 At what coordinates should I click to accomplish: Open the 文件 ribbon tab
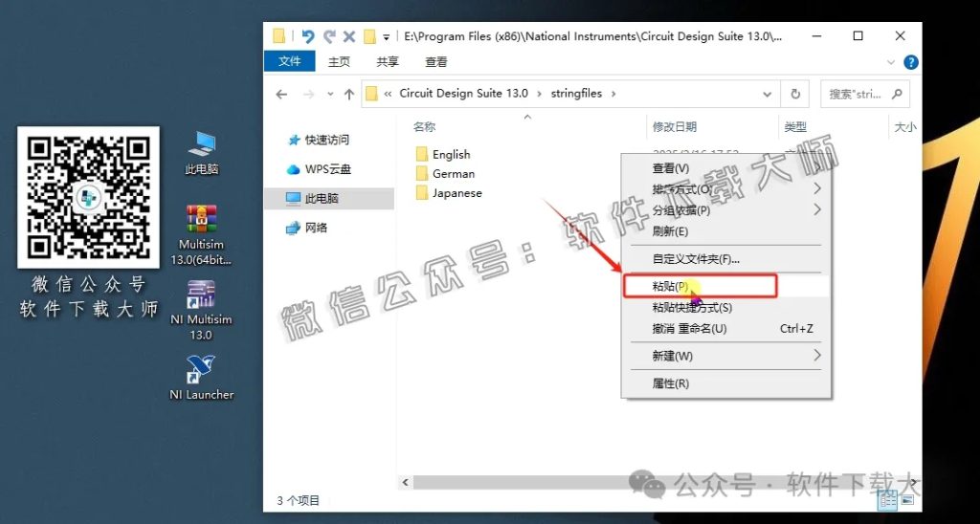[x=289, y=61]
